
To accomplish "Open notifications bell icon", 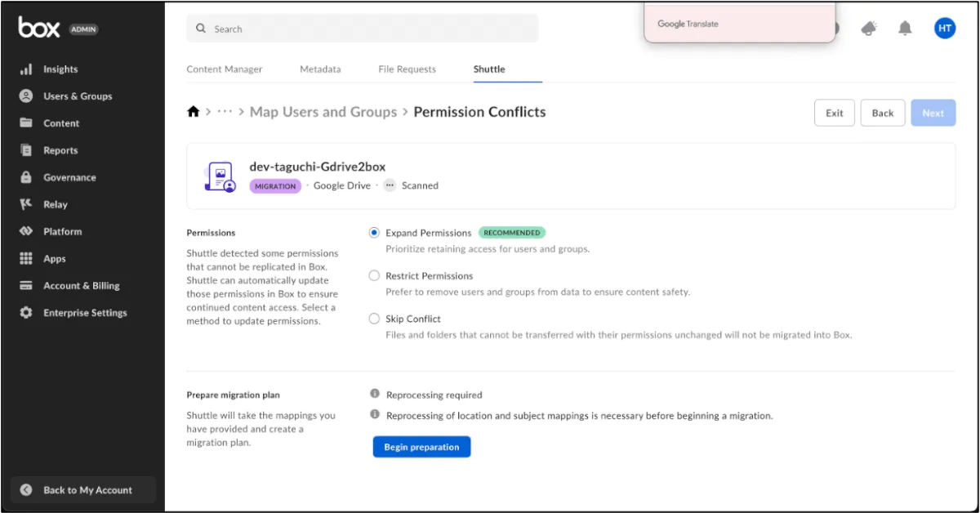I will pyautogui.click(x=905, y=29).
